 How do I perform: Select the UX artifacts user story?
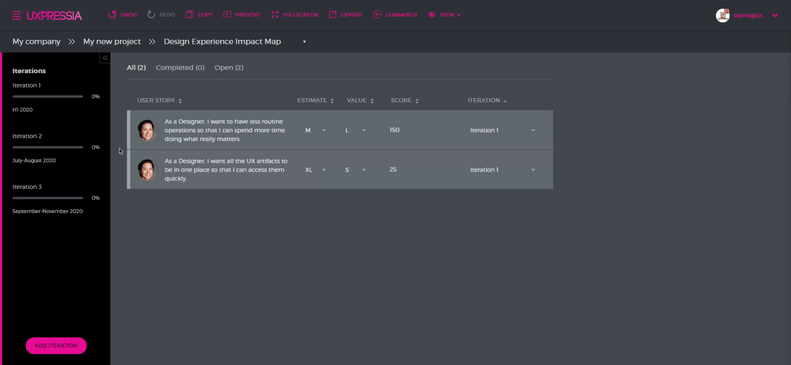click(x=226, y=170)
